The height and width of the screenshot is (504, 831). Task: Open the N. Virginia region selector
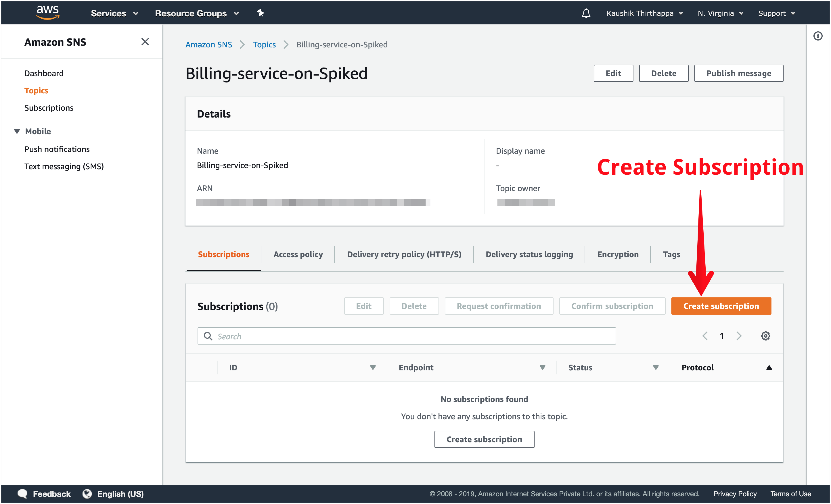click(720, 13)
